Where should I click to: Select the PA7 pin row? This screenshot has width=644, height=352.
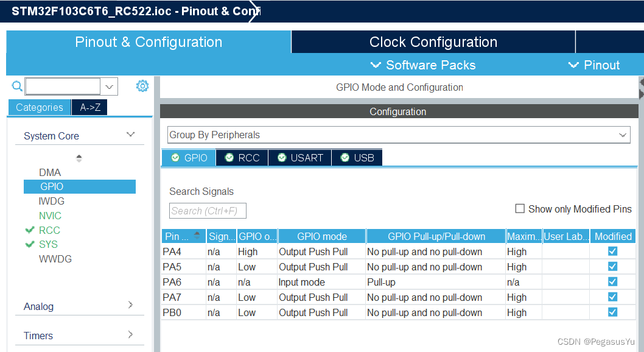(x=399, y=297)
